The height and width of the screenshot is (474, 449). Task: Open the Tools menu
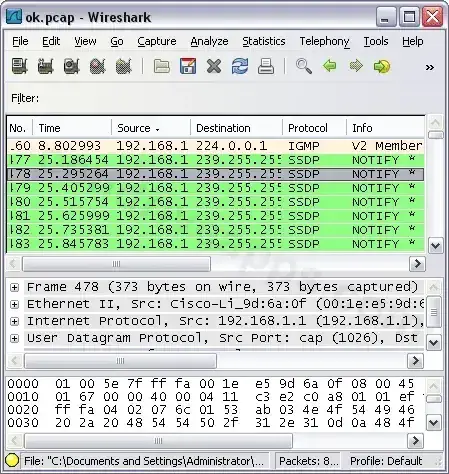(376, 41)
